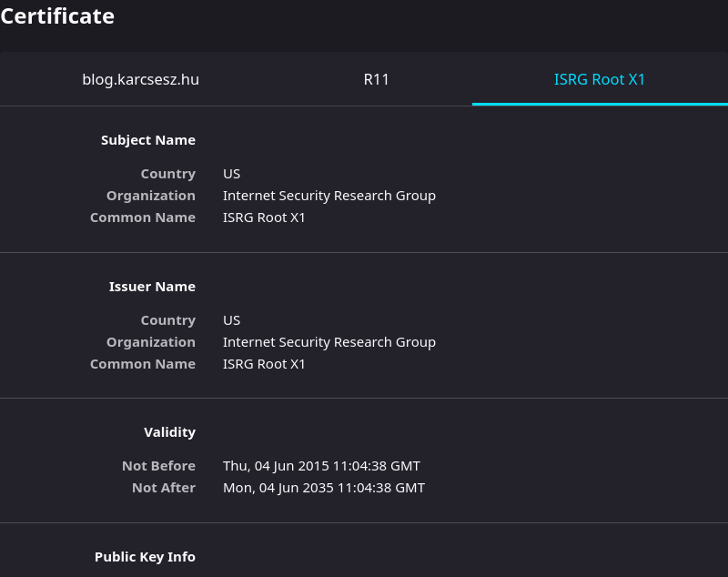Screen dimensions: 728x577
Task: Select the Not After date Mon, 04 Jun 2035
Action: click(x=324, y=488)
